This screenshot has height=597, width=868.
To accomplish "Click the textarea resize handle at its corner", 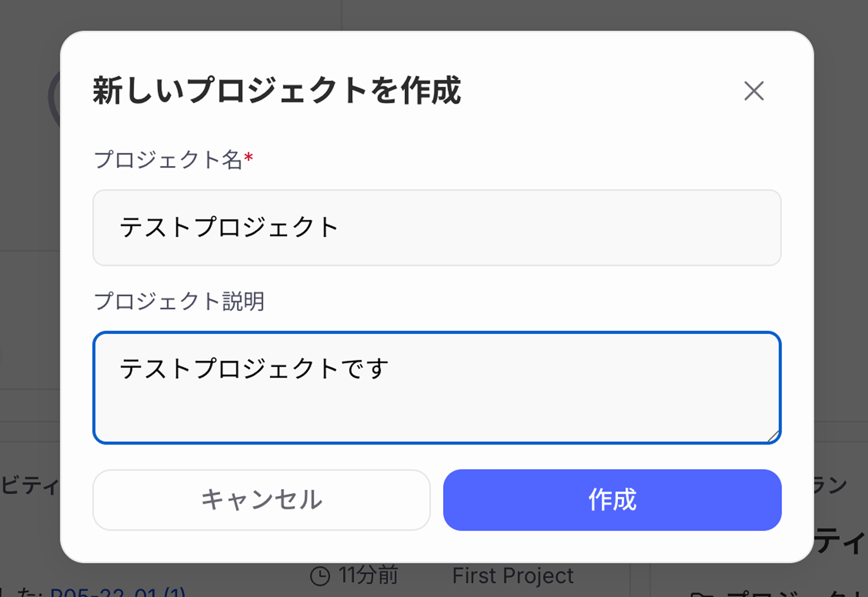I will (775, 435).
